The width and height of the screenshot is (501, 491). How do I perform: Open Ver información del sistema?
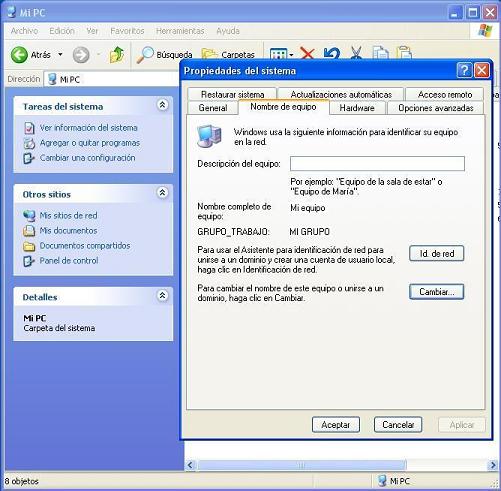pyautogui.click(x=89, y=128)
